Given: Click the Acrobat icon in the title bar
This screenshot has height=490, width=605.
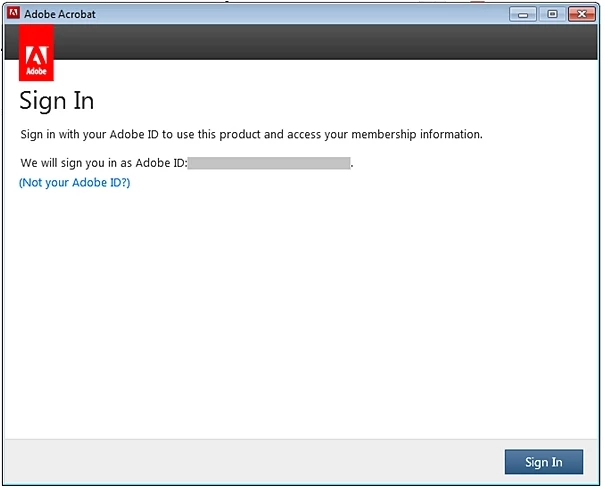Looking at the screenshot, I should click(14, 13).
